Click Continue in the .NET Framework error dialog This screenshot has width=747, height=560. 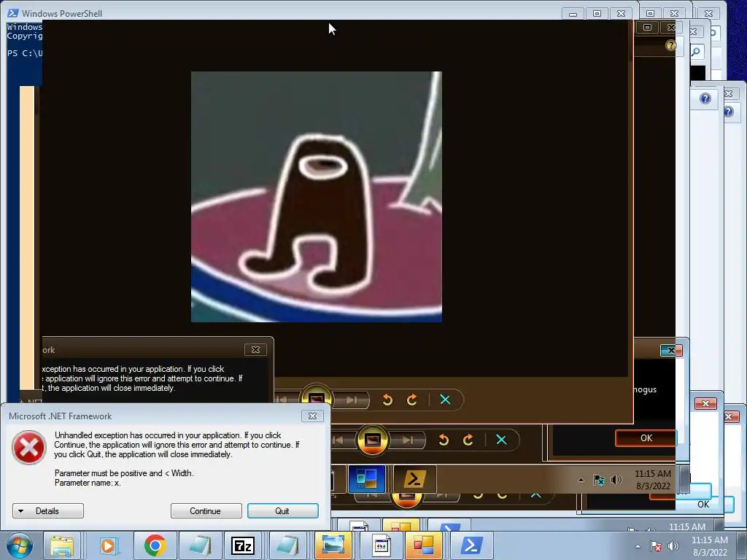coord(206,511)
